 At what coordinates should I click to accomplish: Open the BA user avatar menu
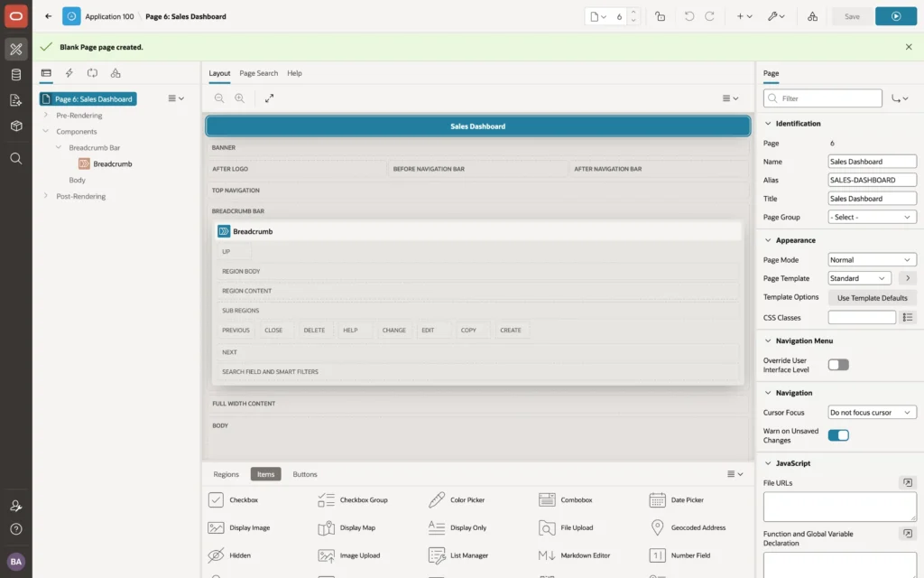(16, 562)
